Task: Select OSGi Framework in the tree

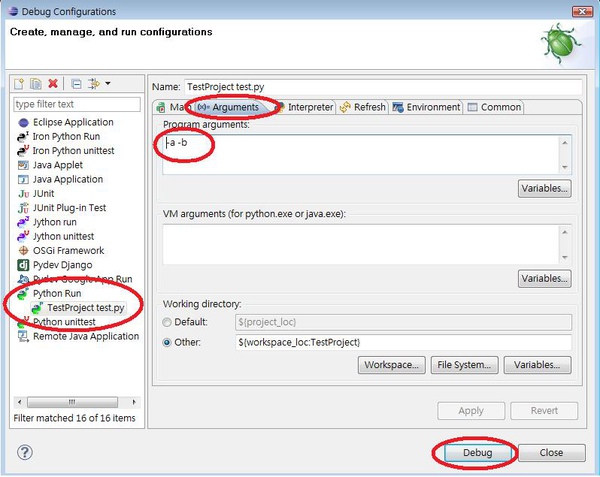Action: pos(68,251)
